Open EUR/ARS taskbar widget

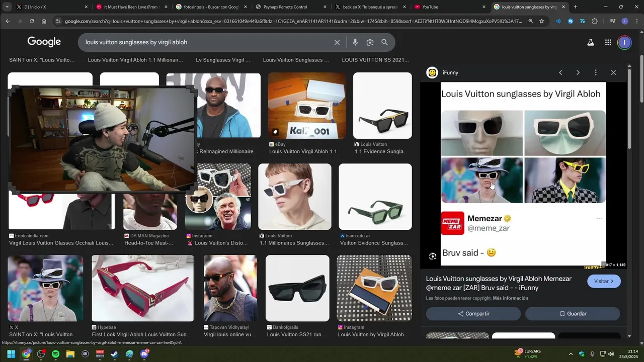[x=528, y=354]
